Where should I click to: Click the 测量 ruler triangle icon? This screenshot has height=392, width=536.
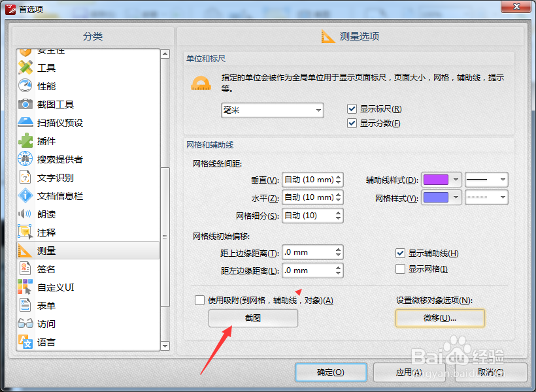[x=25, y=250]
